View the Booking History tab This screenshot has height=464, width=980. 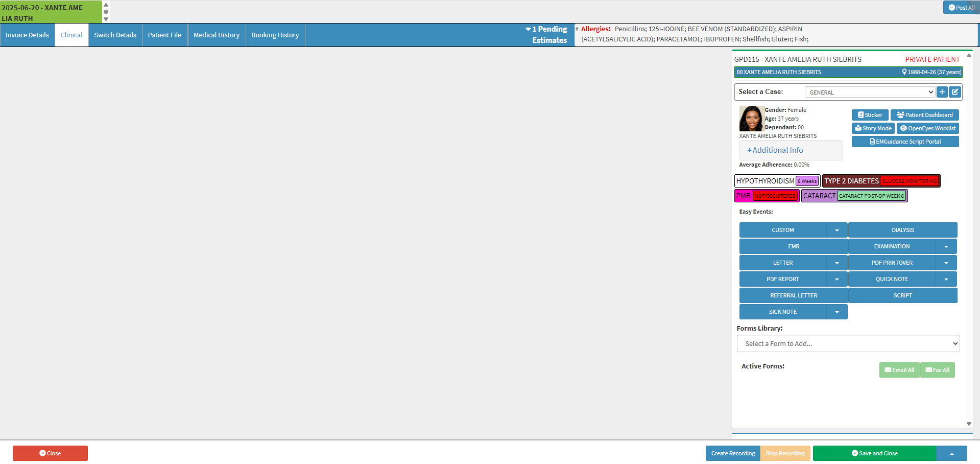pos(275,35)
